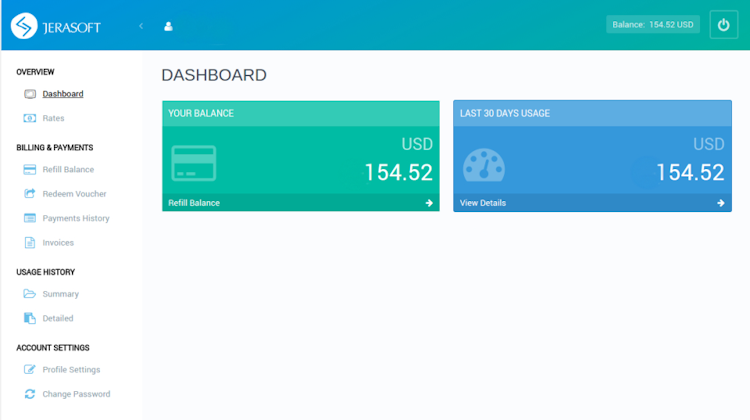The width and height of the screenshot is (750, 420).
Task: Open the Invoices page
Action: (58, 243)
